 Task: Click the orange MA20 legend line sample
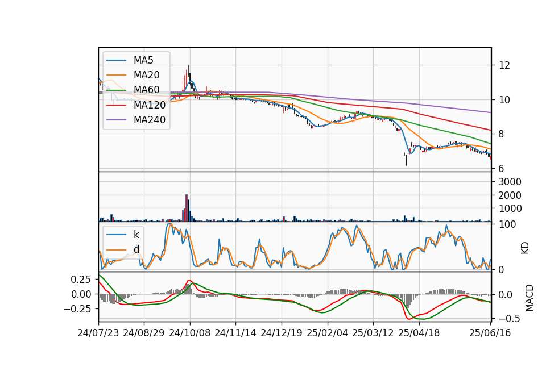[116, 75]
